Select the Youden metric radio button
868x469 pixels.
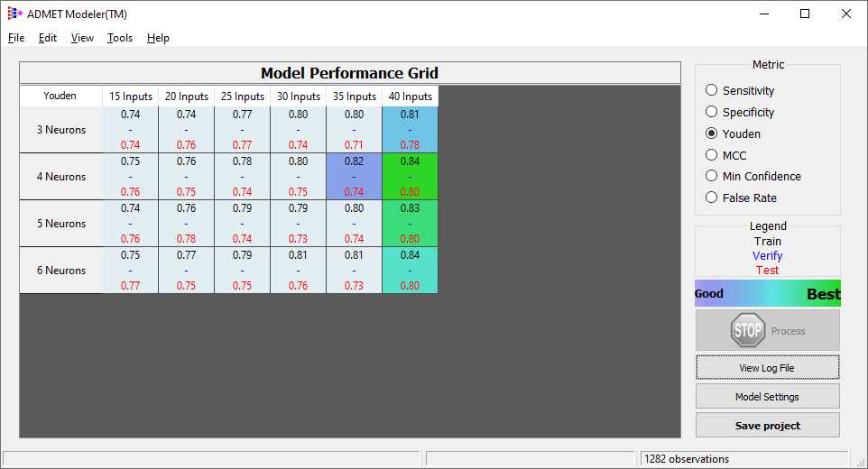tap(711, 133)
